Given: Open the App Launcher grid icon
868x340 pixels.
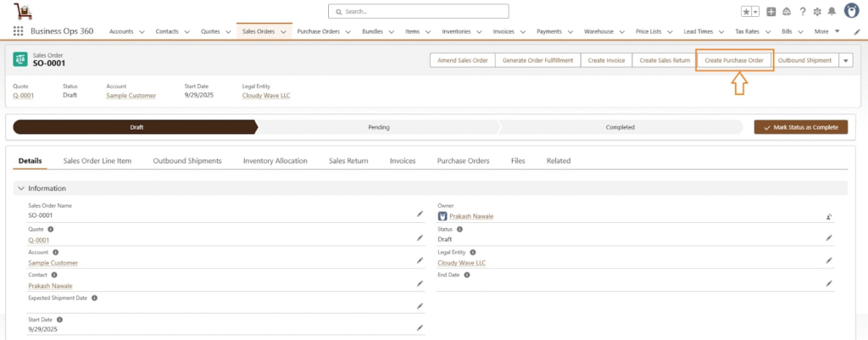Looking at the screenshot, I should (18, 31).
